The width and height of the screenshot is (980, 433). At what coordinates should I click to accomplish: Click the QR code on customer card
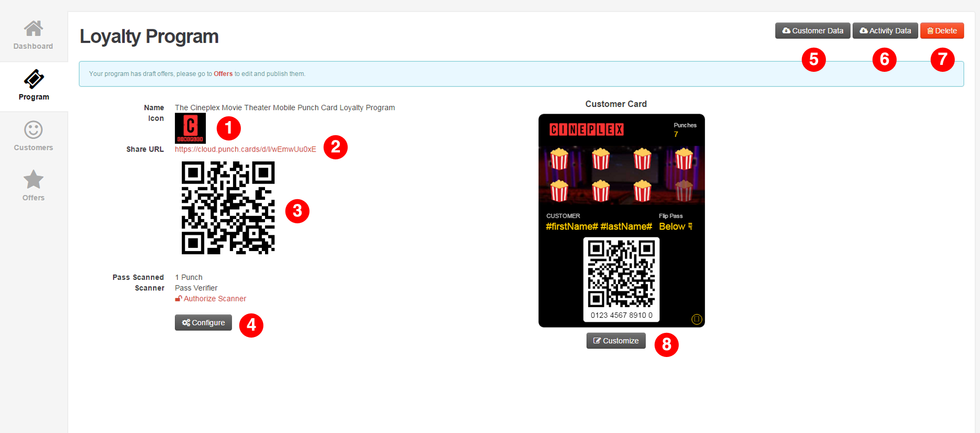[621, 274]
